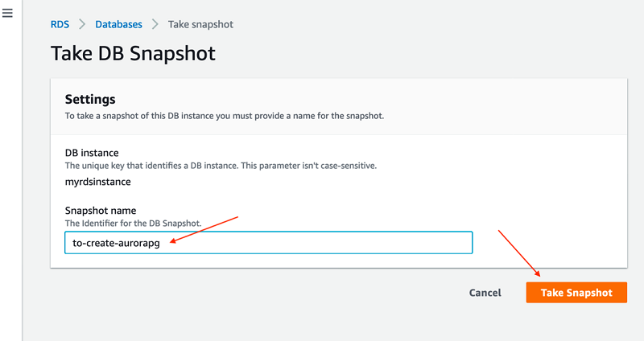This screenshot has width=644, height=341.
Task: Click the DB instance label
Action: (x=92, y=153)
